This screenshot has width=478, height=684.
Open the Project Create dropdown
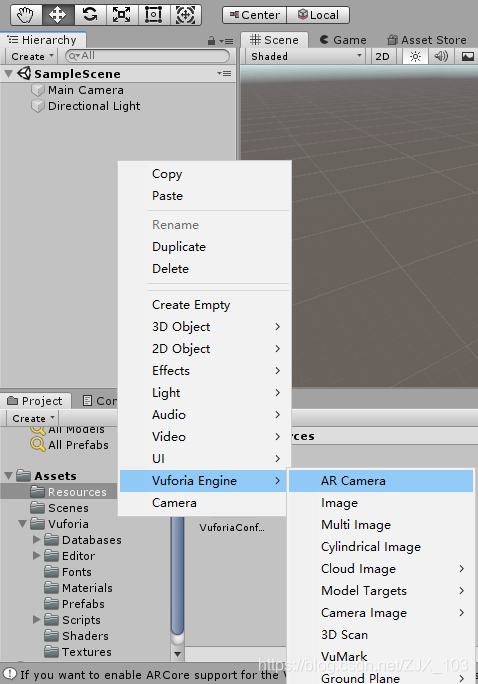33,418
